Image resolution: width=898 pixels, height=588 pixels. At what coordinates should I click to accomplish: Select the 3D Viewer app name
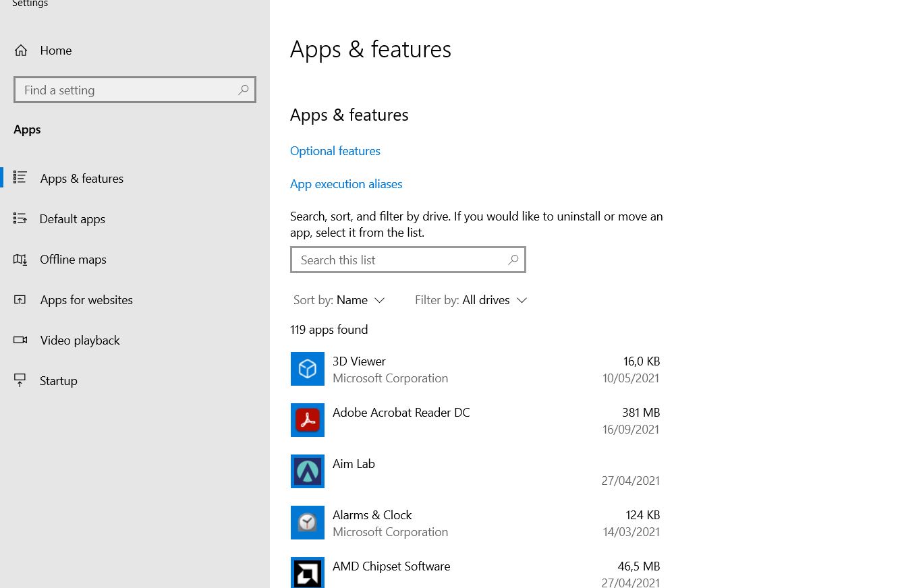359,361
